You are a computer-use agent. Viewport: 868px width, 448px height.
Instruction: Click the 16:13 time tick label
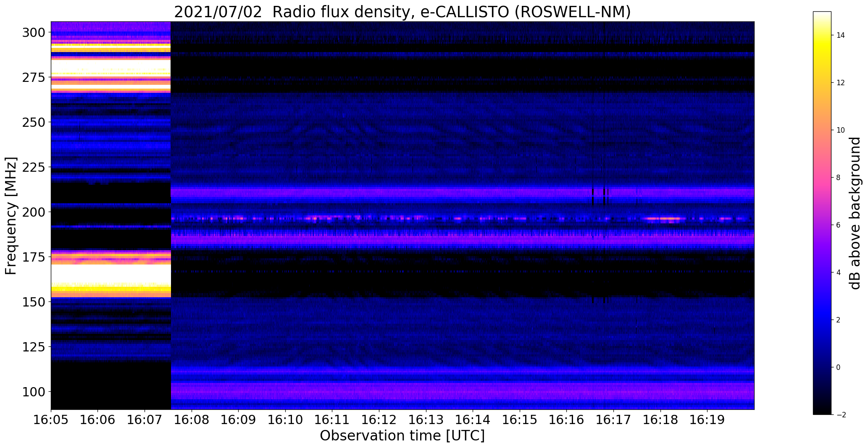click(426, 419)
